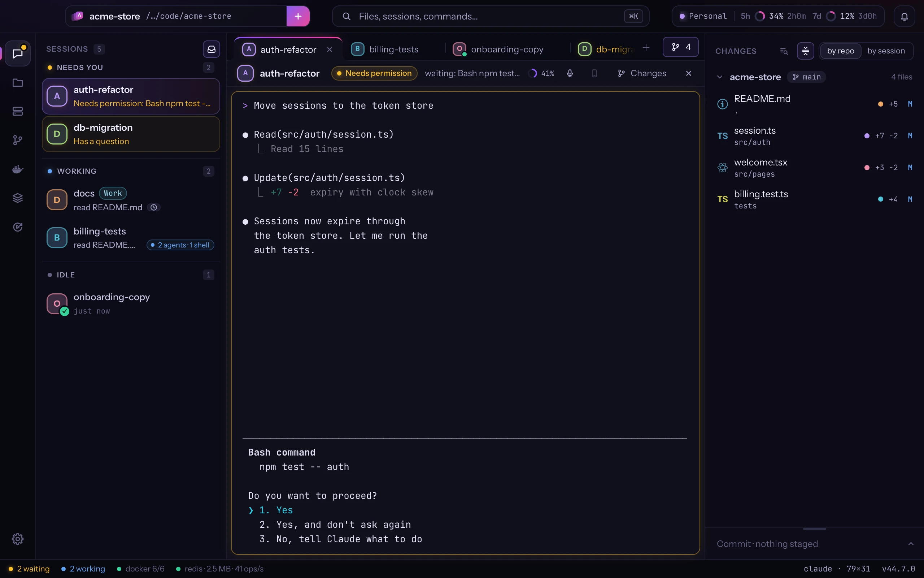
Task: Add a new session tab with plus
Action: coord(646,47)
